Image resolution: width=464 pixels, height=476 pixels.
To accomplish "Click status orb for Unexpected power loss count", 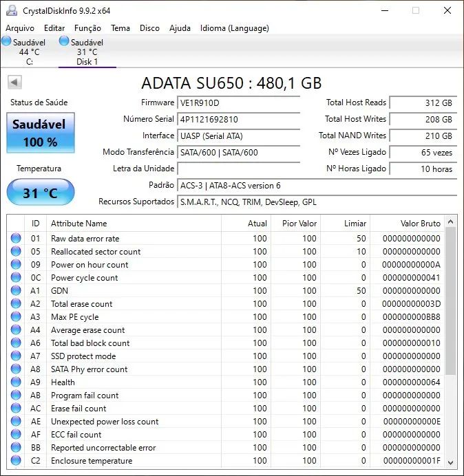I will tap(16, 421).
